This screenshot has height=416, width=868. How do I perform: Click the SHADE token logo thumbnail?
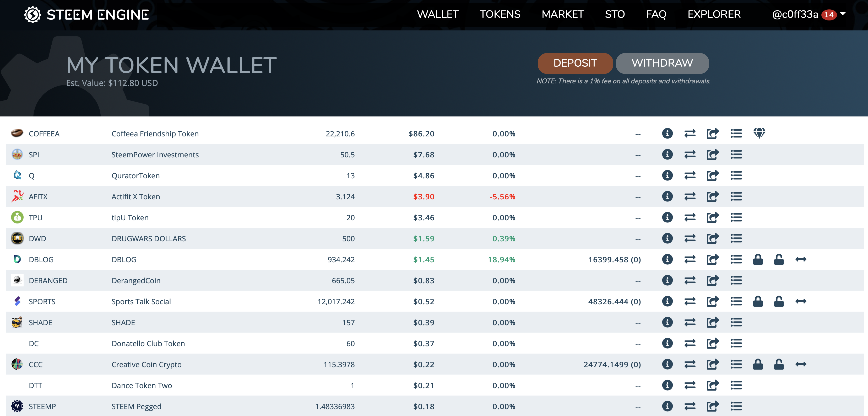17,322
